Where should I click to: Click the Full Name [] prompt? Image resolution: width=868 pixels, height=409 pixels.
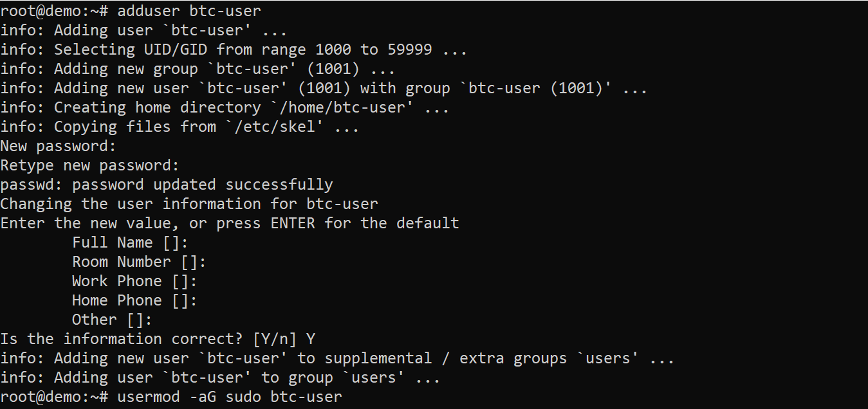coord(130,242)
